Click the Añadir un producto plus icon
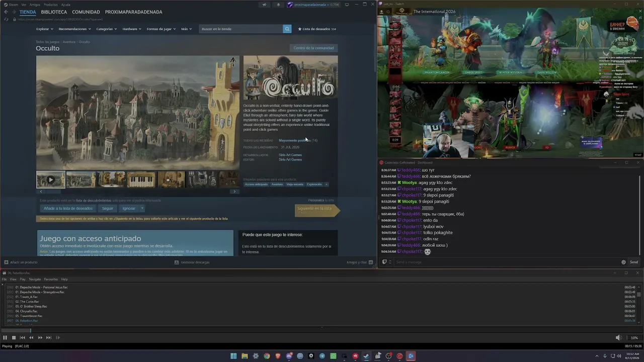The image size is (644, 362). point(6,262)
